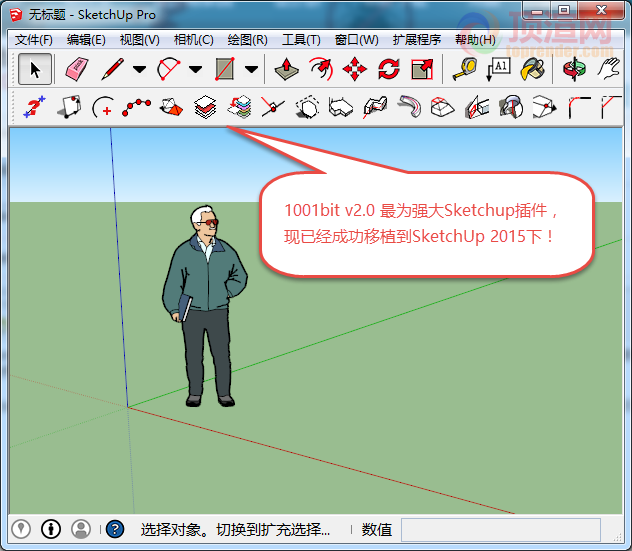Click status text 选择对象。切换到扩充选择...

(235, 530)
